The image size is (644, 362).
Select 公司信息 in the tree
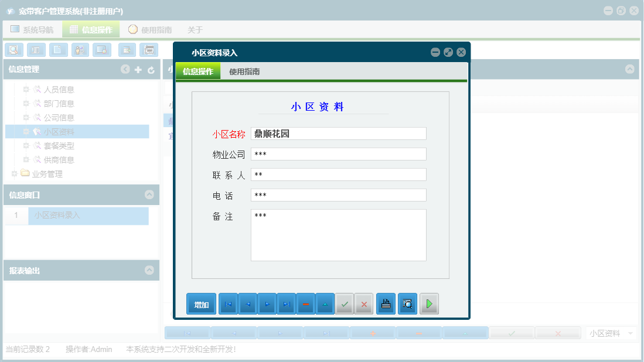click(59, 117)
